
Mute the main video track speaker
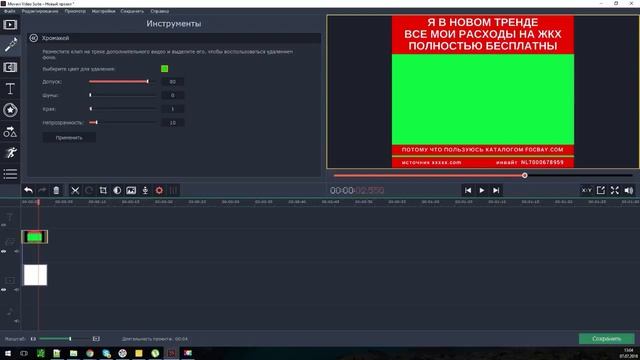(x=16, y=289)
